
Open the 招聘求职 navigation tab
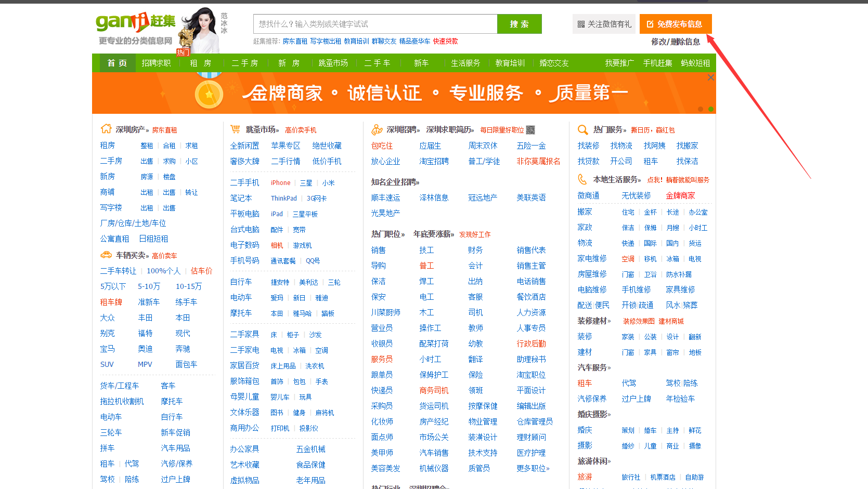(157, 63)
